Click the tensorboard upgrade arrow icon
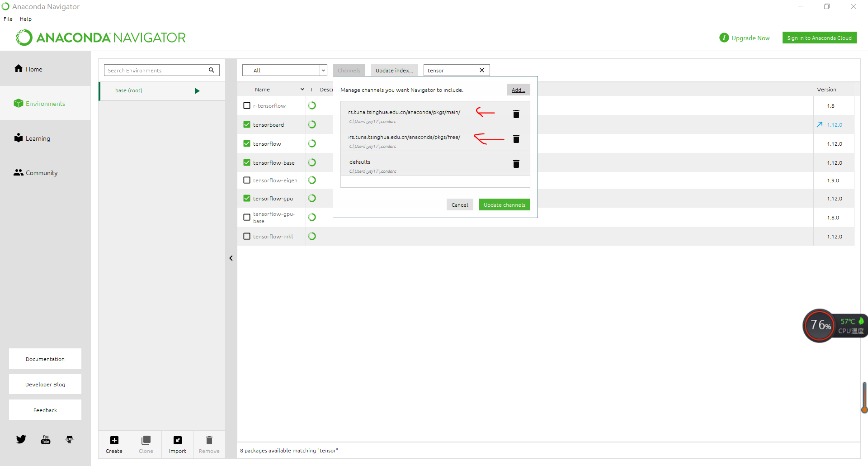The width and height of the screenshot is (868, 466). point(820,124)
